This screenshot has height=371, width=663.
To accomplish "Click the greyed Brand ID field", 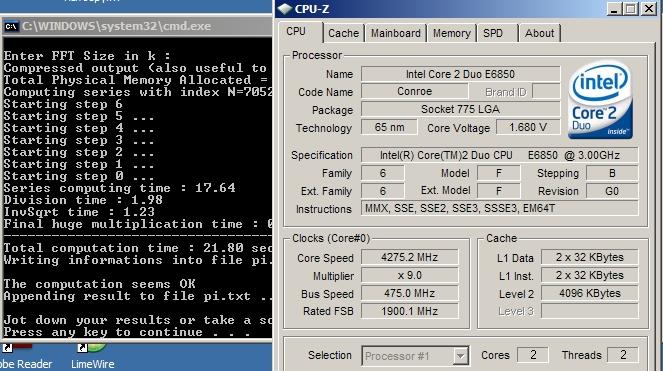I will coord(546,91).
